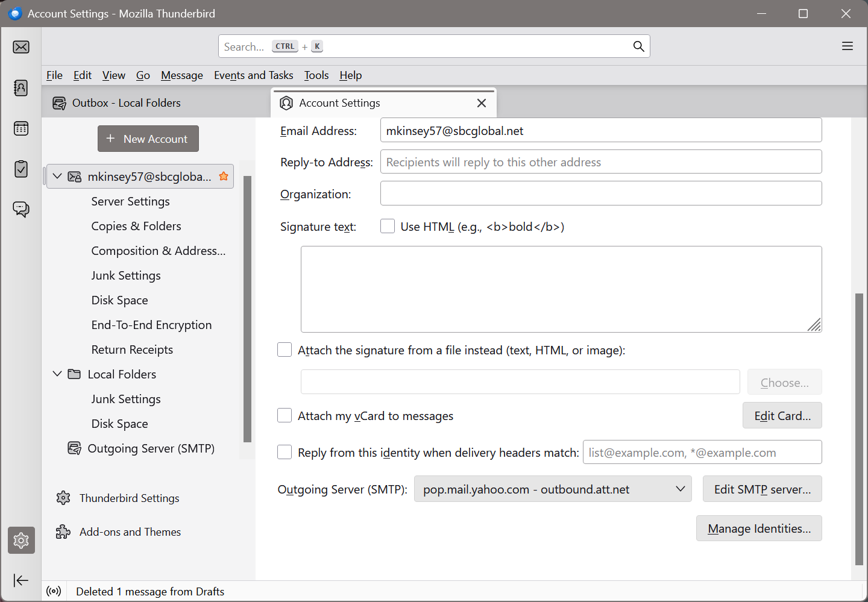Open the Outgoing Server SMTP dropdown

(554, 489)
